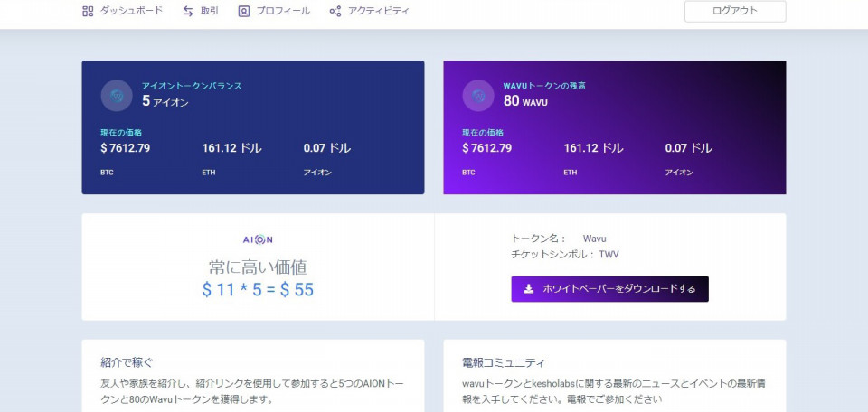Click the WAVU token balance coin icon
This screenshot has height=412, width=868.
478,96
